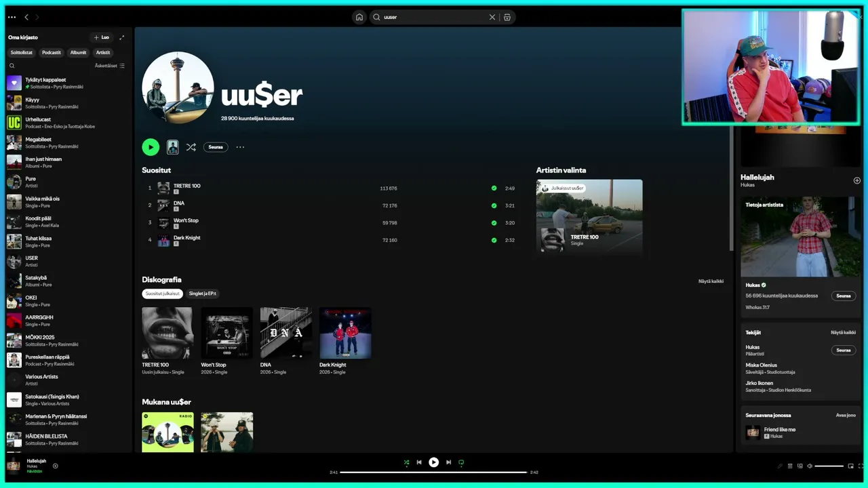Open lyrics with the microphone icon

[x=779, y=466]
